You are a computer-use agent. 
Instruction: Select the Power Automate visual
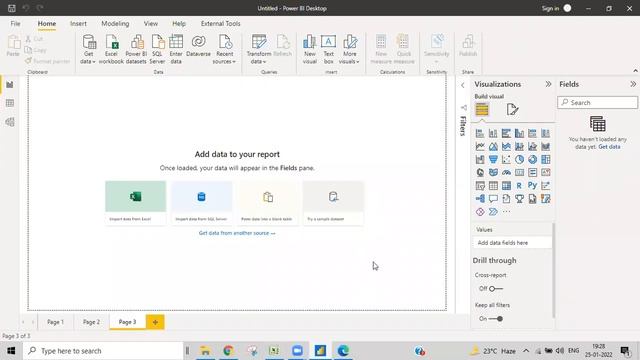493,212
